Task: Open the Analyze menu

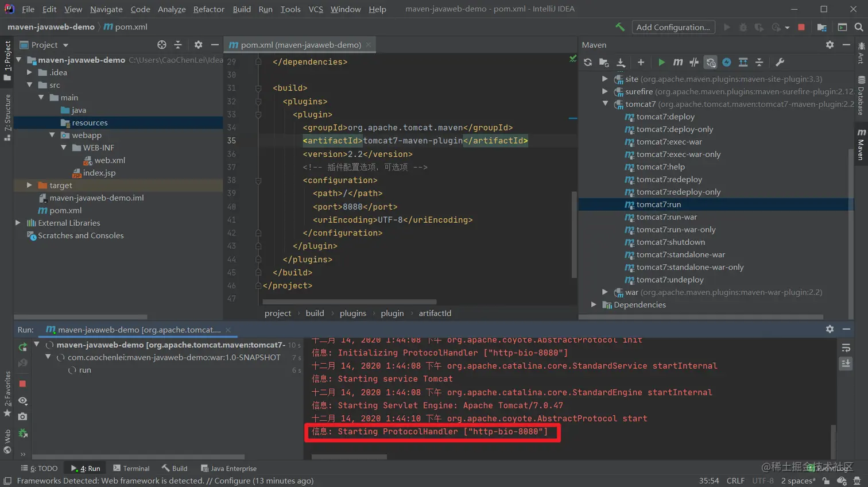Action: [172, 9]
